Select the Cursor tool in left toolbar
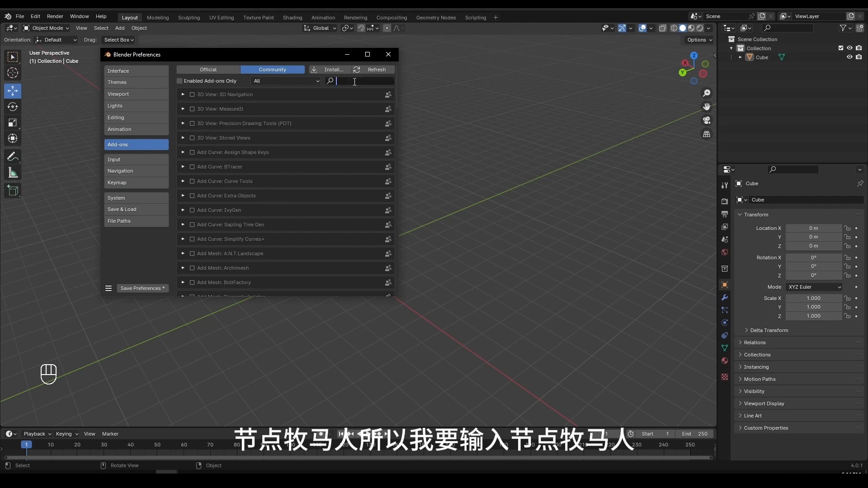The image size is (868, 488). click(13, 73)
